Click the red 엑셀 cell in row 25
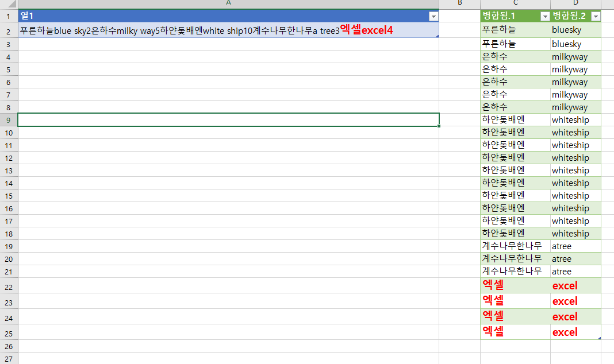614x364 pixels. coord(515,331)
